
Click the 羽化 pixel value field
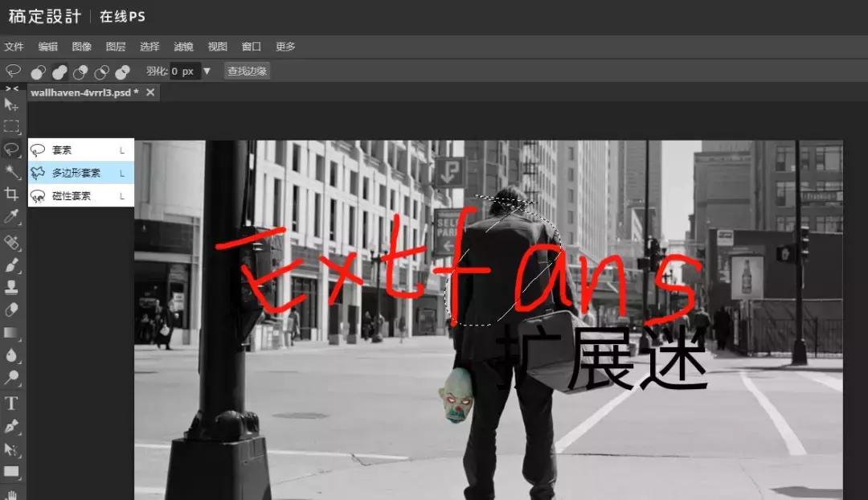point(184,72)
